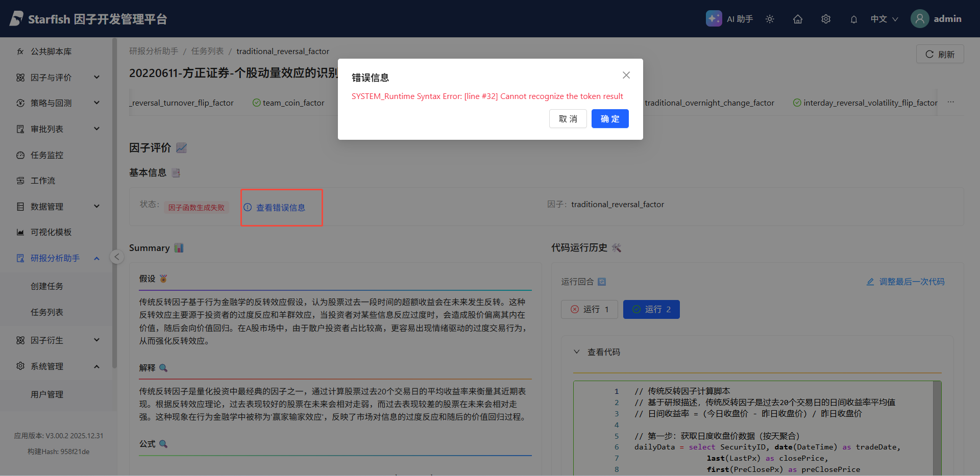
Task: Open notifications bell icon
Action: coord(853,19)
